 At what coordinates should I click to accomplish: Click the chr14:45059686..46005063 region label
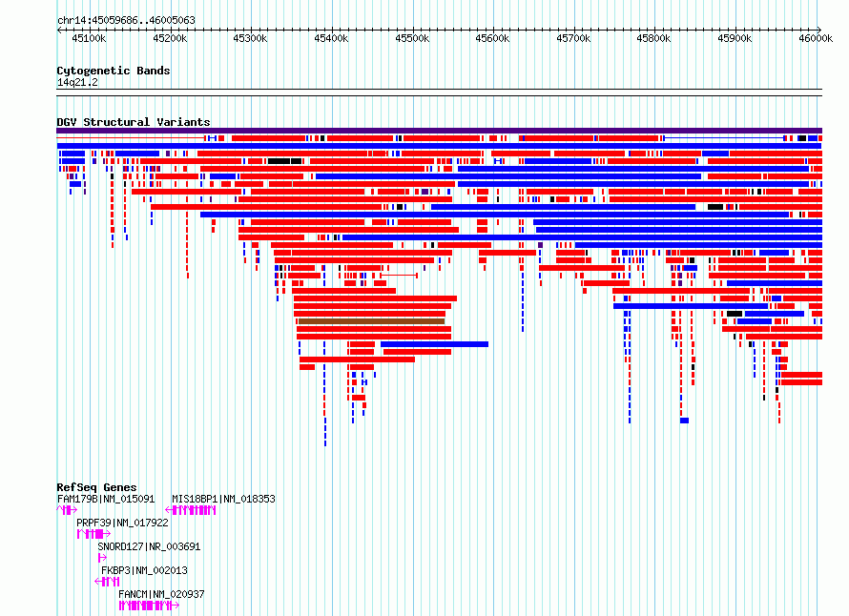tap(126, 20)
